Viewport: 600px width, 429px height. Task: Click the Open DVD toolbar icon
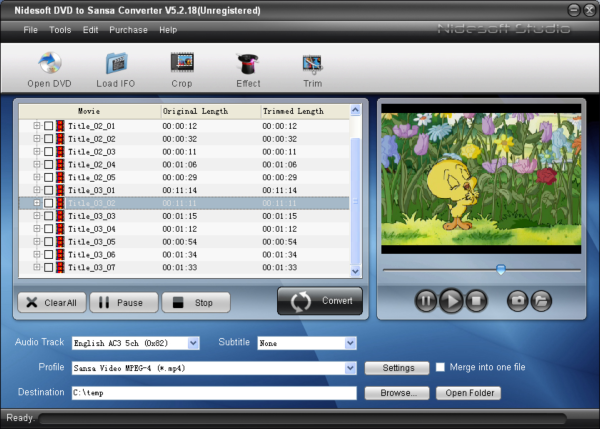tap(50, 63)
